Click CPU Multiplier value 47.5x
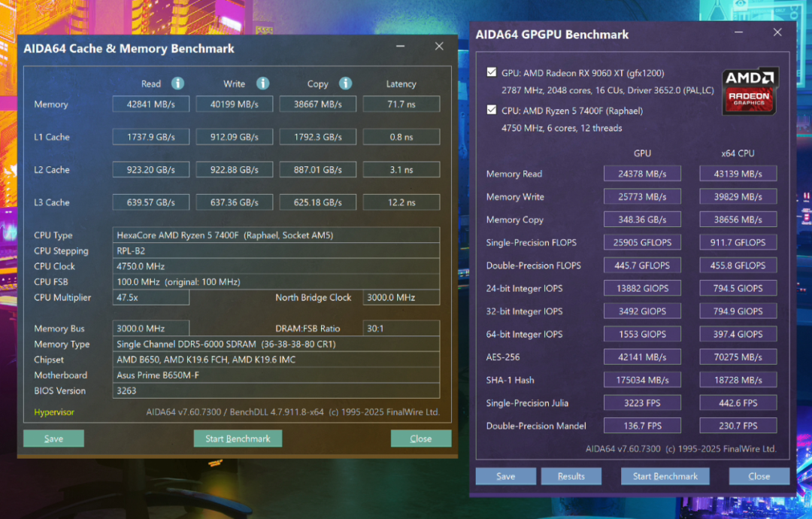The width and height of the screenshot is (812, 519). point(150,297)
